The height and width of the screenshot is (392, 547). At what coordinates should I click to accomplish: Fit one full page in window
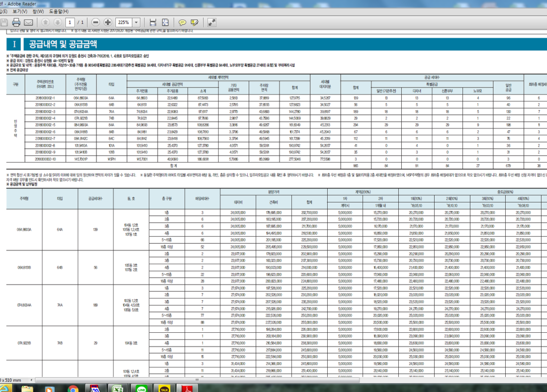pyautogui.click(x=166, y=22)
